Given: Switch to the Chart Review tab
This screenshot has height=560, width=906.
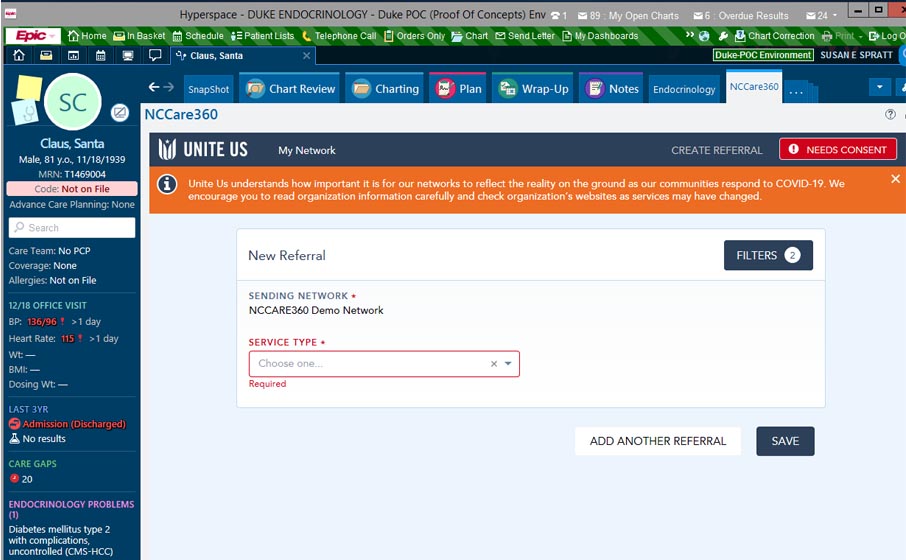Looking at the screenshot, I should (290, 89).
